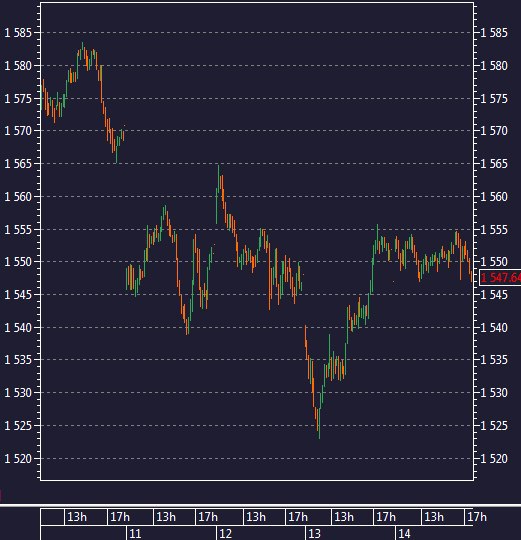Select the 1 520 label on right price axis
The image size is (521, 540).
[494, 459]
